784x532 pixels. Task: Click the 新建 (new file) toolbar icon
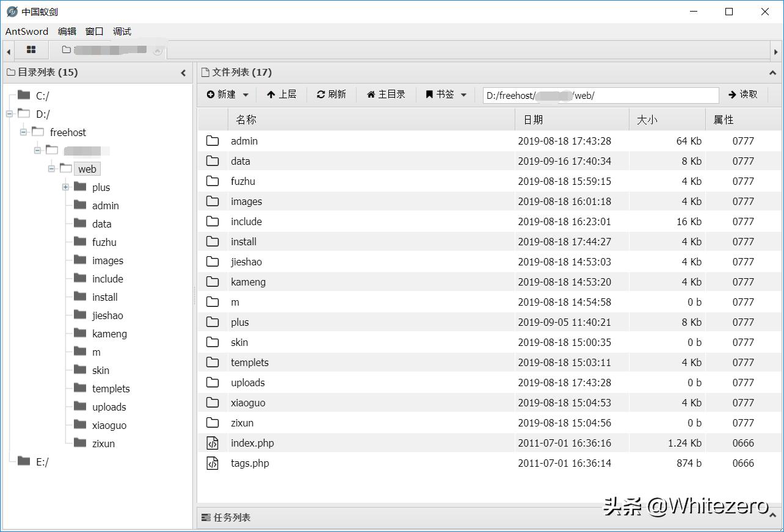[x=211, y=94]
